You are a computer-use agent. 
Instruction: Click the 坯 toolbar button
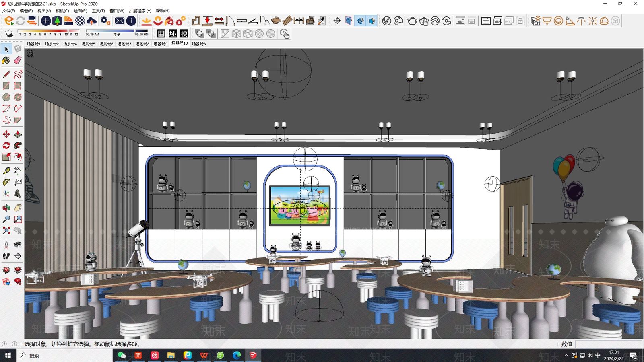[x=173, y=34]
